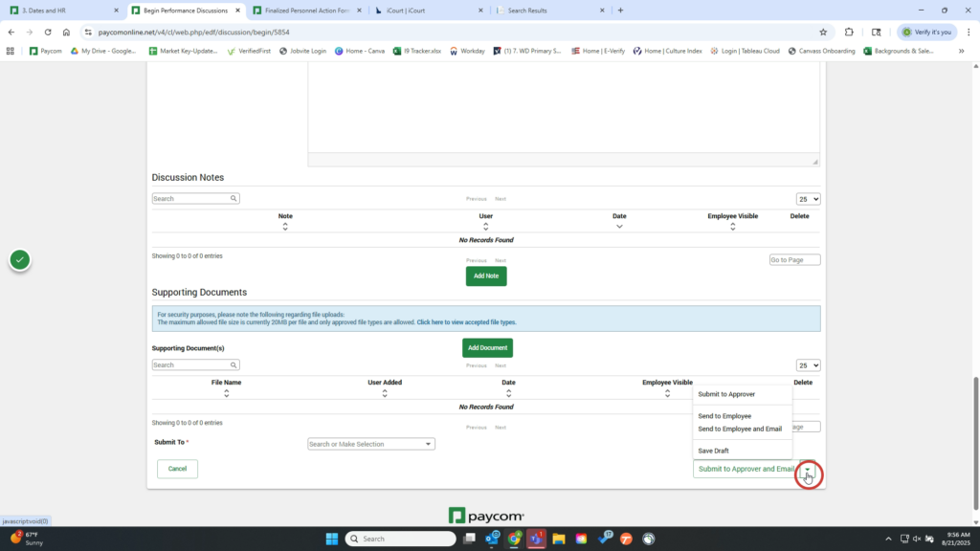Open File Explorer from the taskbar
Viewport: 980px width, 551px height.
558,539
